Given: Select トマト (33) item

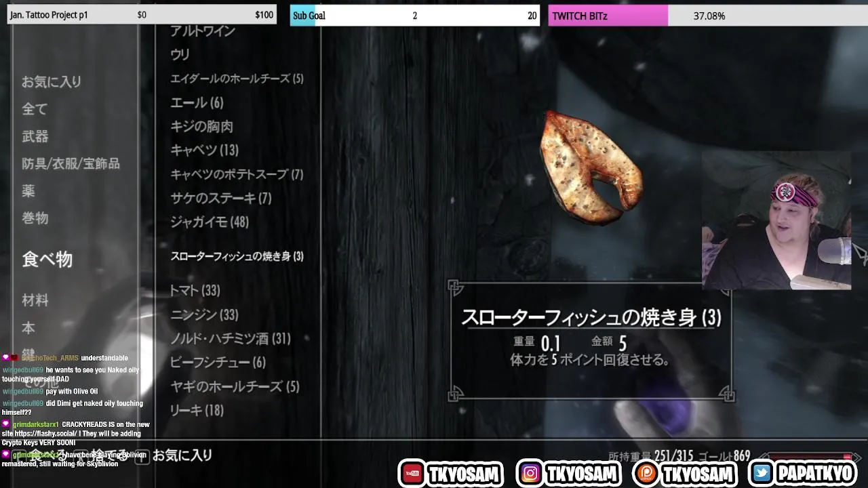Looking at the screenshot, I should 195,291.
